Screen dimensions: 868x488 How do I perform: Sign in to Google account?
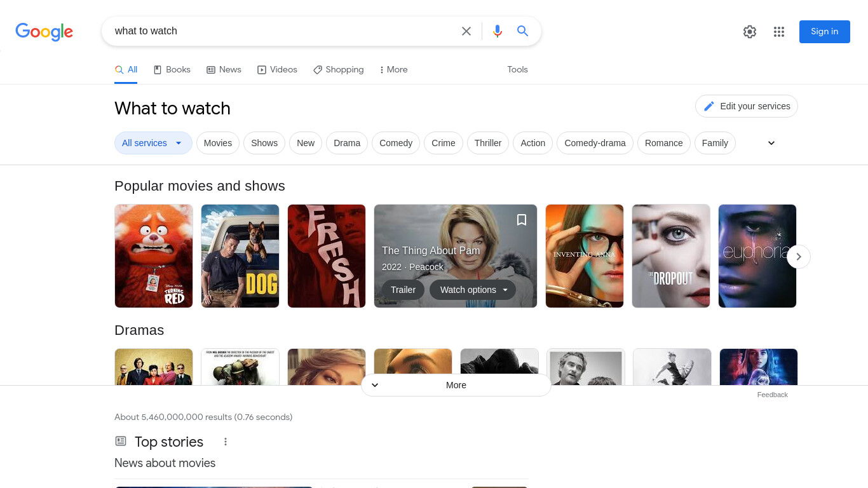[825, 32]
